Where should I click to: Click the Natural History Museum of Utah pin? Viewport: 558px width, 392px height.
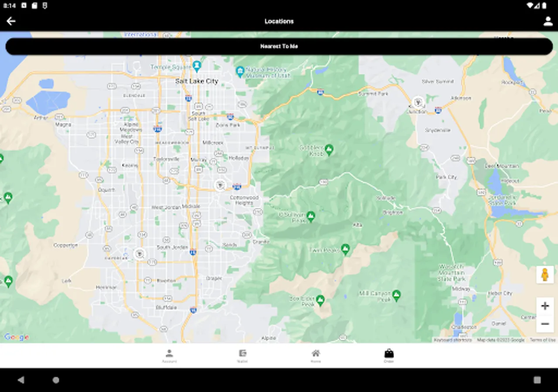click(x=240, y=71)
